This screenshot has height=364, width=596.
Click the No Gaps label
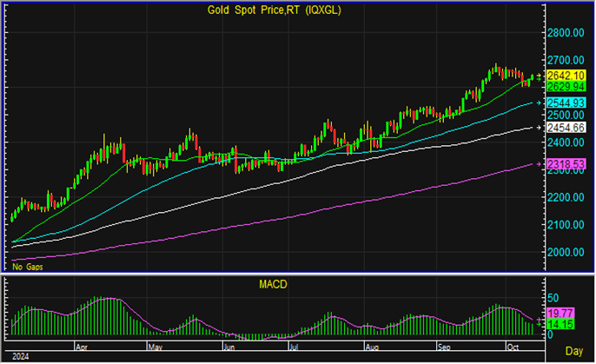[26, 266]
